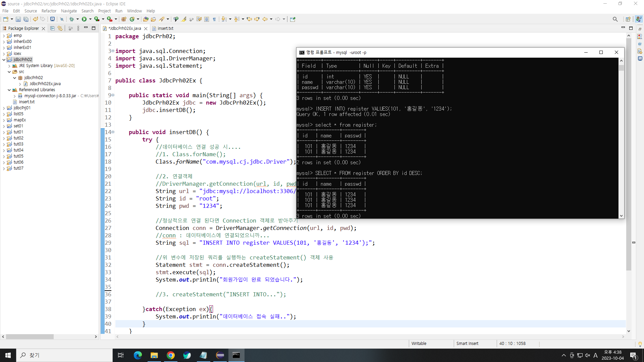
Task: Click Collapse All in Package Explorer
Action: (x=52, y=28)
